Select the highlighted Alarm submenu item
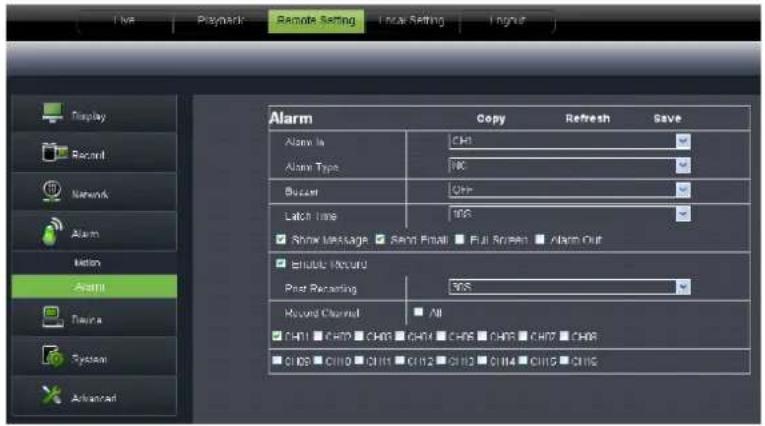This screenshot has width=765, height=426. (94, 286)
